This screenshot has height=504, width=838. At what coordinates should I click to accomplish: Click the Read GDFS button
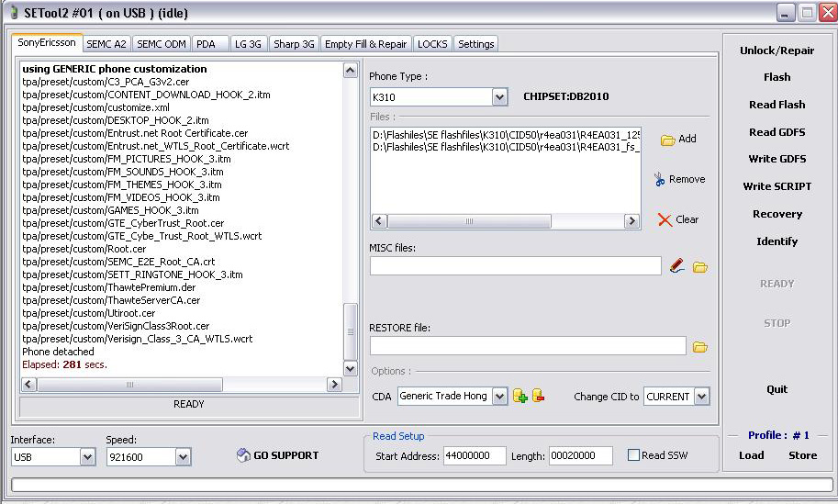[777, 132]
